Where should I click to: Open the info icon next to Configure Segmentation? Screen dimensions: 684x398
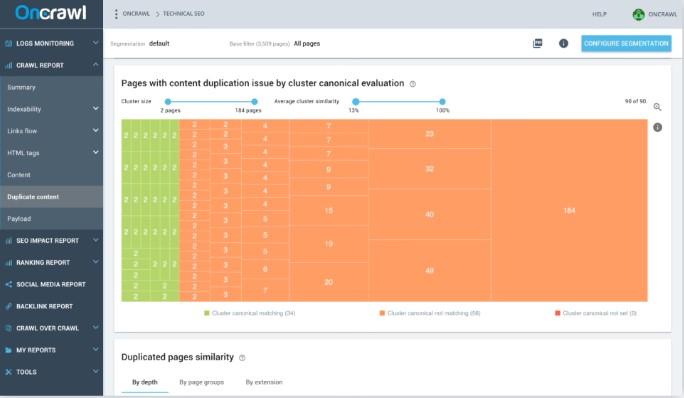(564, 43)
